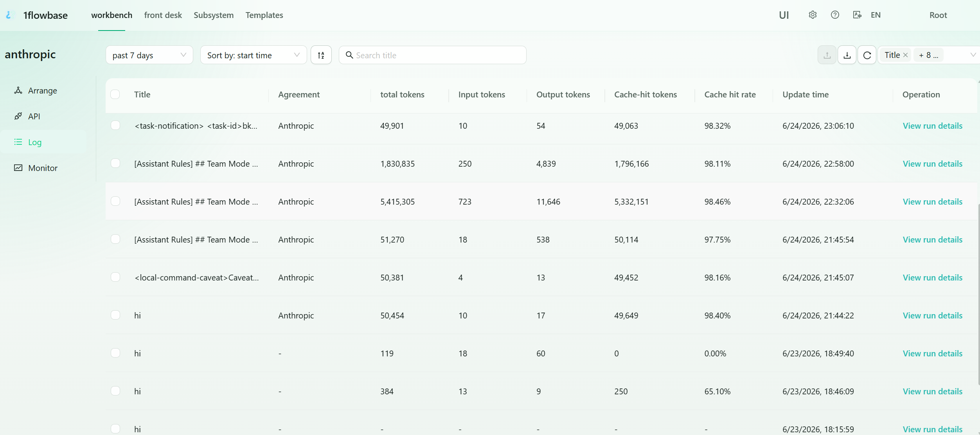Check the hi row updated 21:44:22
The image size is (980, 435).
[x=115, y=315]
